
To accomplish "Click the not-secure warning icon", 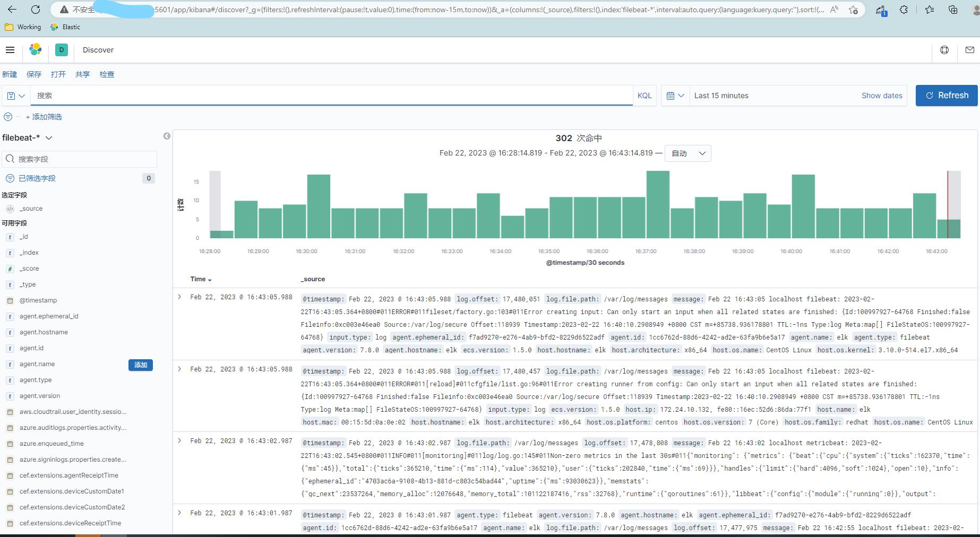I will [64, 10].
